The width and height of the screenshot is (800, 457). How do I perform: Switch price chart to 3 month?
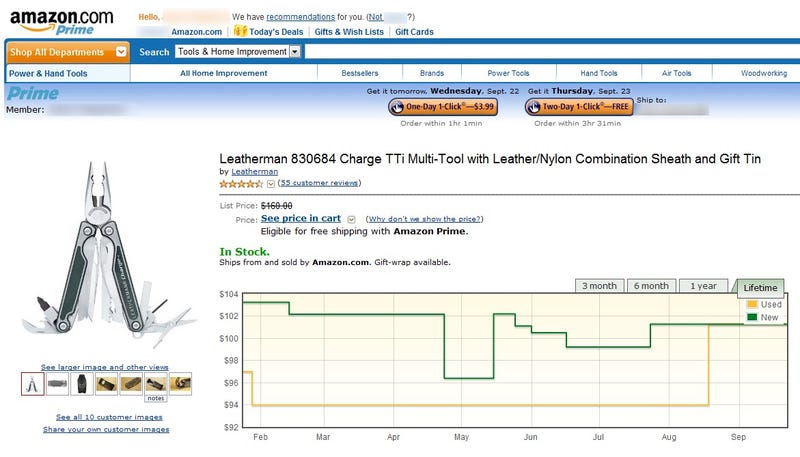tap(599, 286)
